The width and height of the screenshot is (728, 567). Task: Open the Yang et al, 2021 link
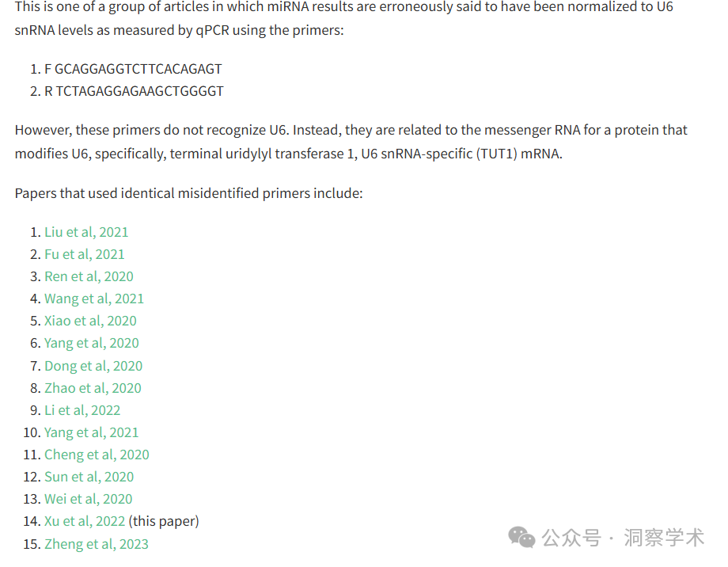point(92,432)
